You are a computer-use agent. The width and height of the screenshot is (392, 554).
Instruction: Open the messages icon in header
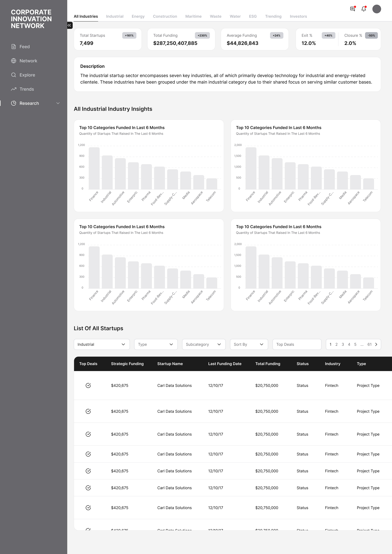click(x=352, y=9)
